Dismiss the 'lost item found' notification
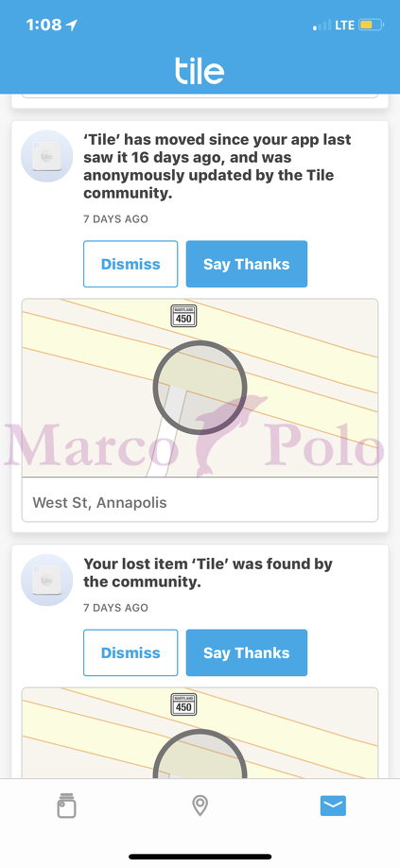Image resolution: width=400 pixels, height=868 pixels. 130,652
